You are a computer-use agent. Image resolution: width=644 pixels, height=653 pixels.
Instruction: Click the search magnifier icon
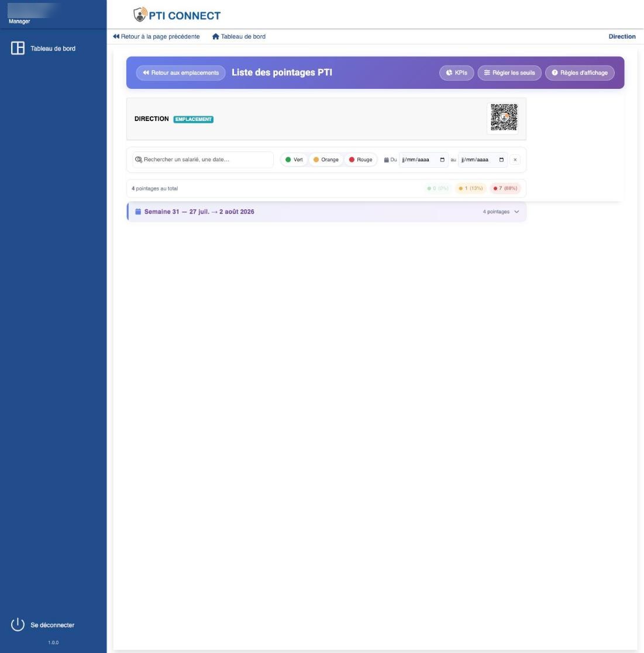[x=139, y=160]
